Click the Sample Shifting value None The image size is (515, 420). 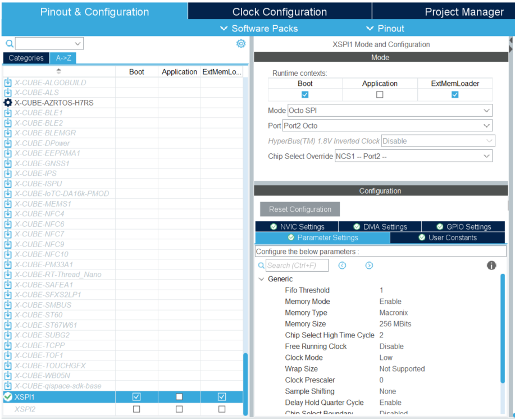coord(388,391)
